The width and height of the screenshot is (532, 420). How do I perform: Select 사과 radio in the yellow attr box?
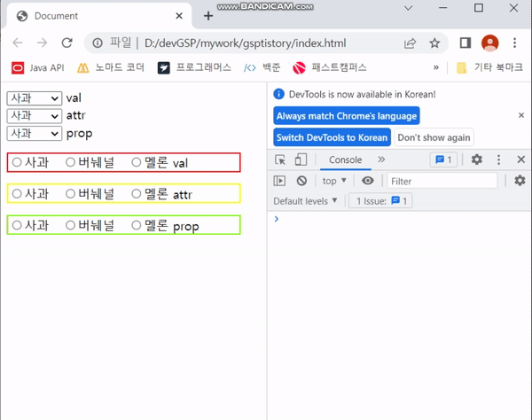17,194
